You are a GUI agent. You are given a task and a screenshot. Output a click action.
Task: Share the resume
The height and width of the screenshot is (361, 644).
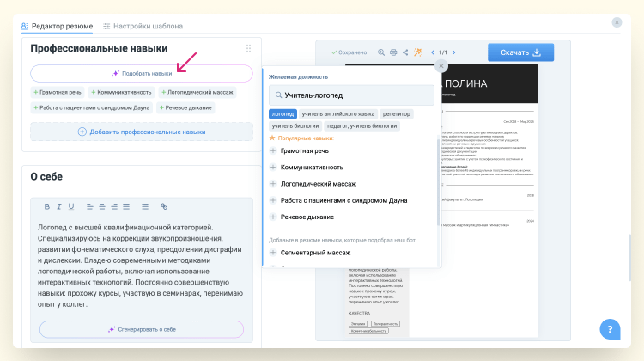pyautogui.click(x=405, y=52)
